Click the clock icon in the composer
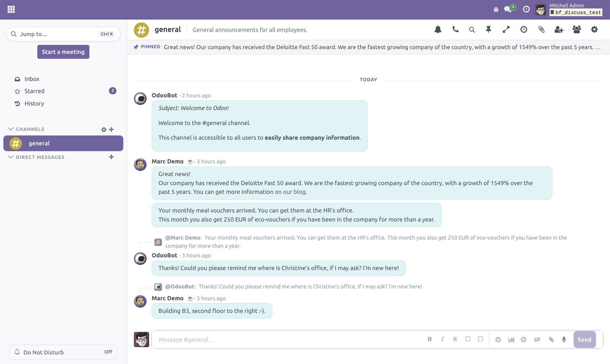 (x=498, y=340)
